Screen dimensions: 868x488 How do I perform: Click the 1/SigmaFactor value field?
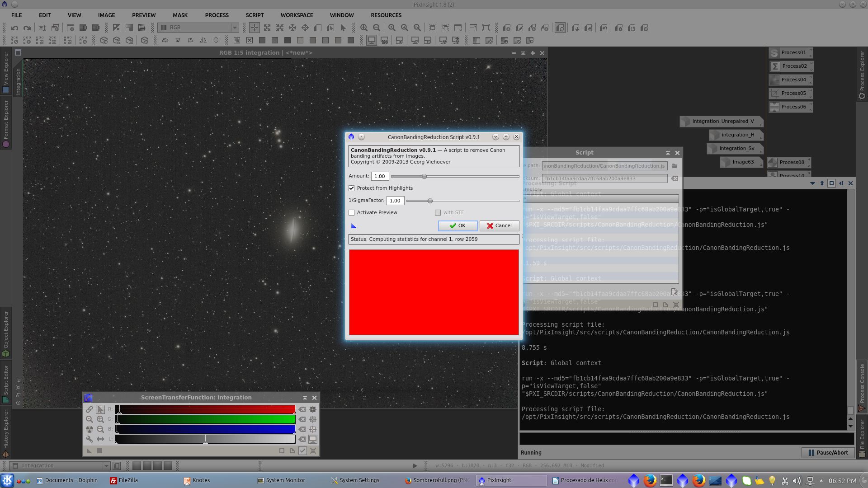(395, 201)
